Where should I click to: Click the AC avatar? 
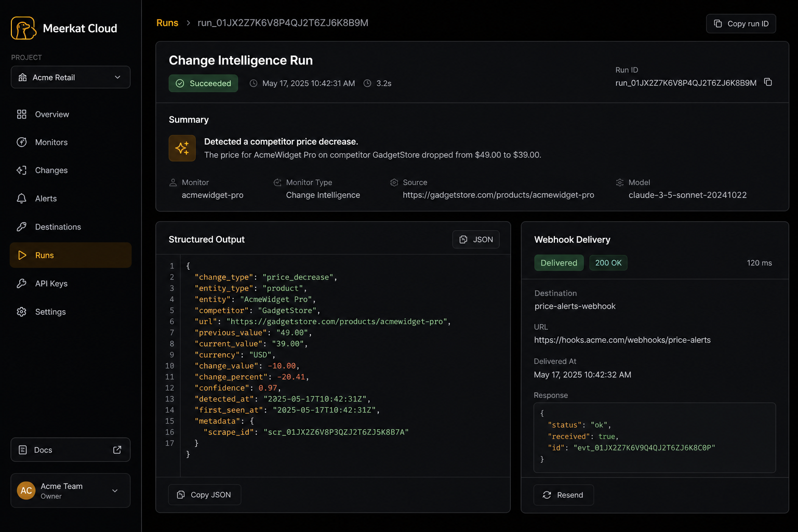[26, 490]
